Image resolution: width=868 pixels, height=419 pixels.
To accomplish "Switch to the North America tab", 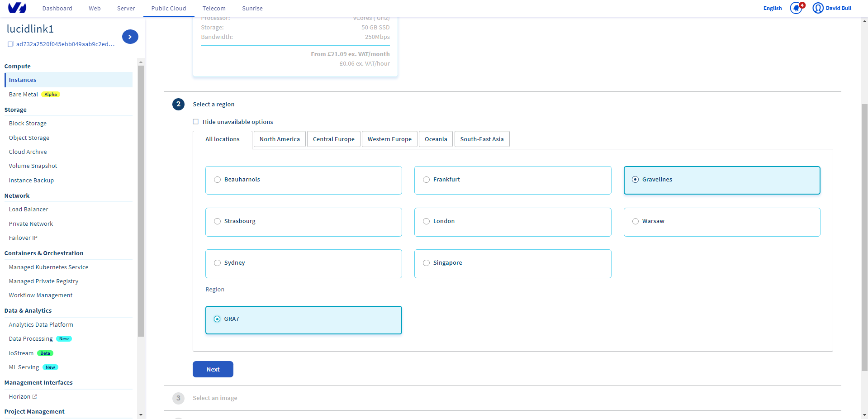I will coord(280,139).
